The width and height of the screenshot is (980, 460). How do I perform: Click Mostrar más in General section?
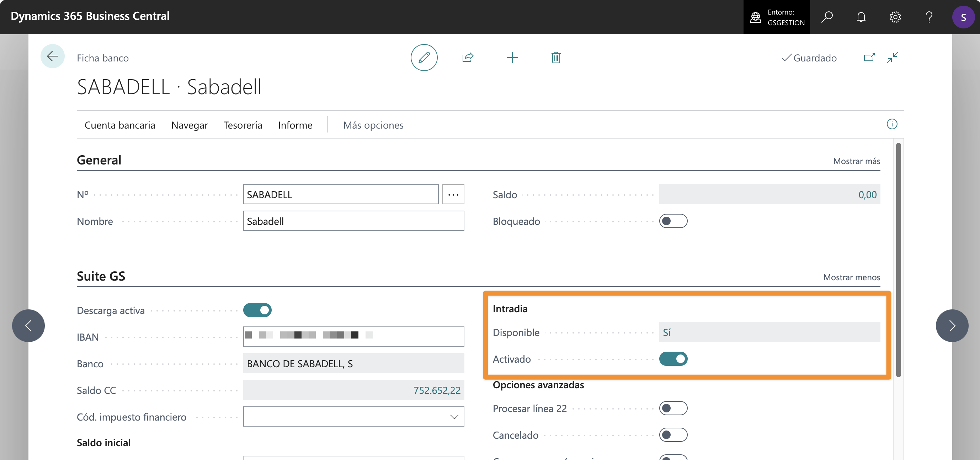point(856,161)
